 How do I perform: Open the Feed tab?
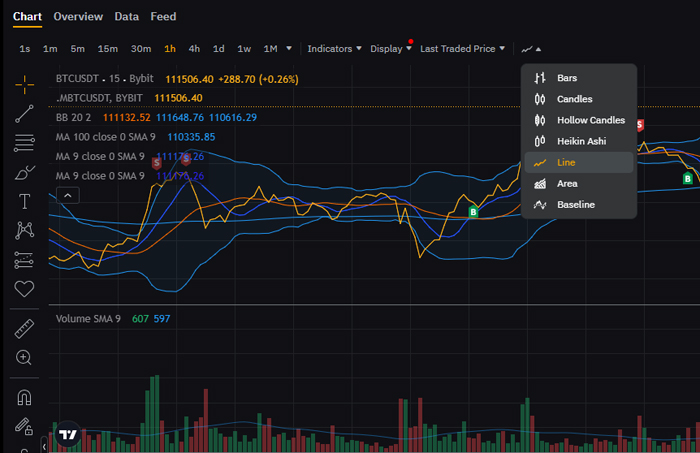point(163,17)
